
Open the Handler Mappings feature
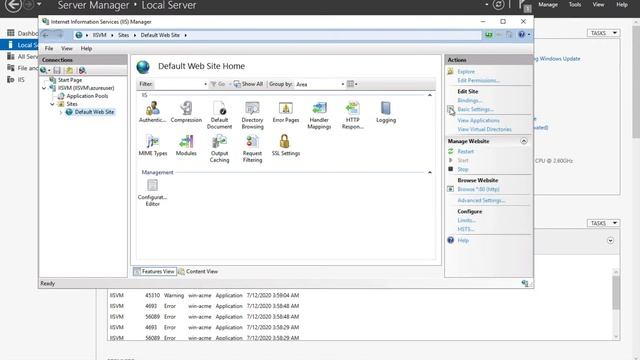tap(319, 116)
